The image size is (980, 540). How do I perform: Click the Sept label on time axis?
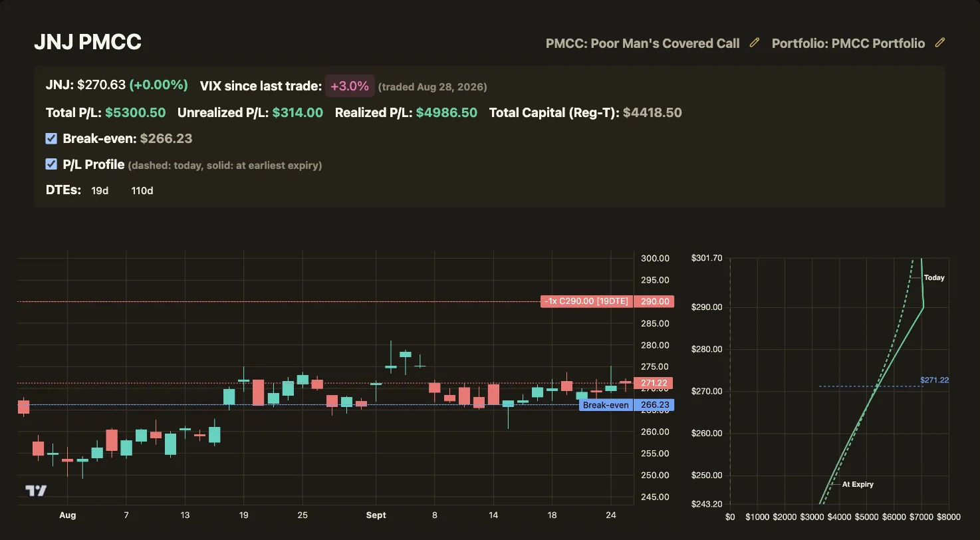click(375, 515)
